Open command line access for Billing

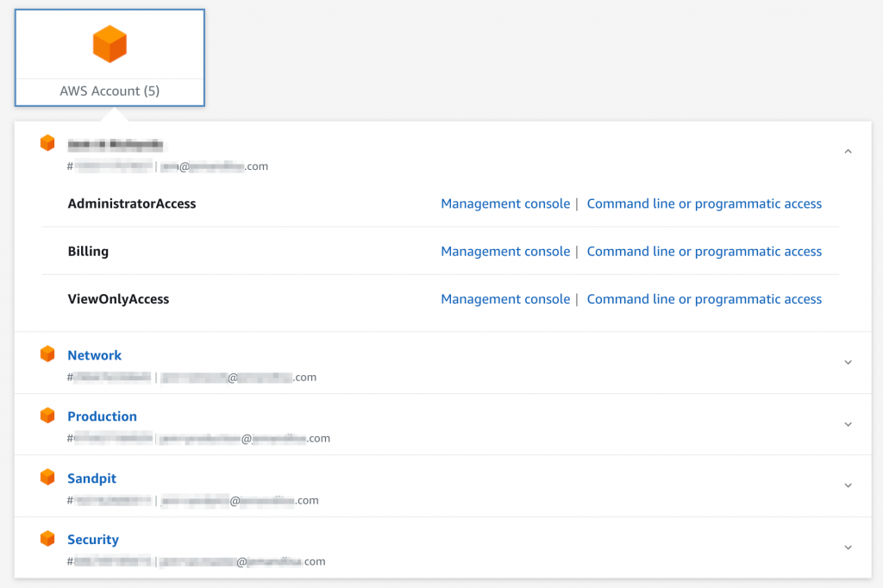(x=704, y=252)
